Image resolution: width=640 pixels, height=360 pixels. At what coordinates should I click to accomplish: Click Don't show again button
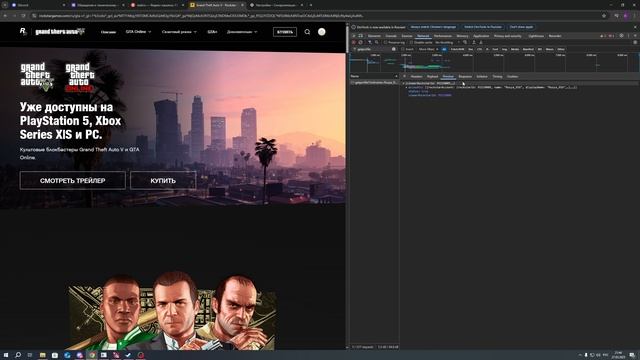(x=521, y=27)
